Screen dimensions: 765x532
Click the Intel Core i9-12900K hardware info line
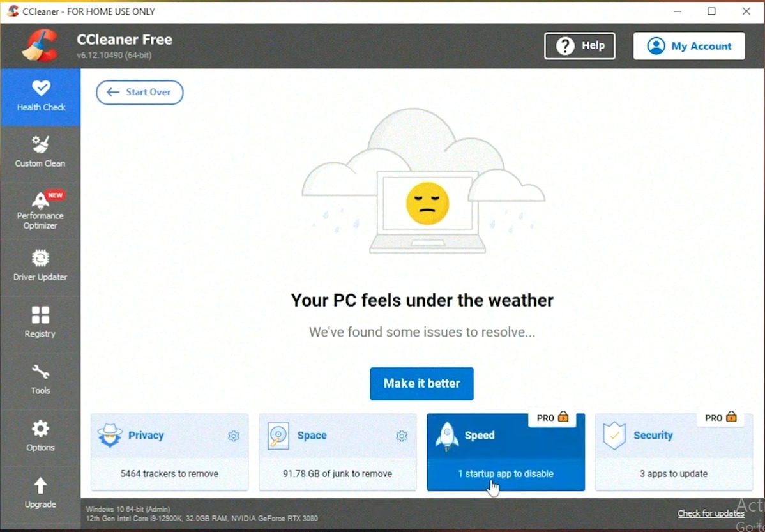pyautogui.click(x=202, y=519)
